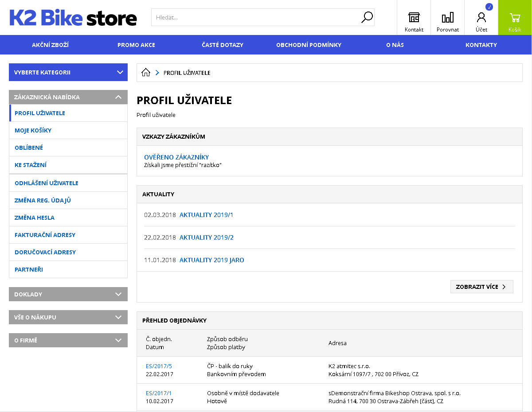
Task: Open the Kontakty menu item
Action: pyautogui.click(x=481, y=45)
